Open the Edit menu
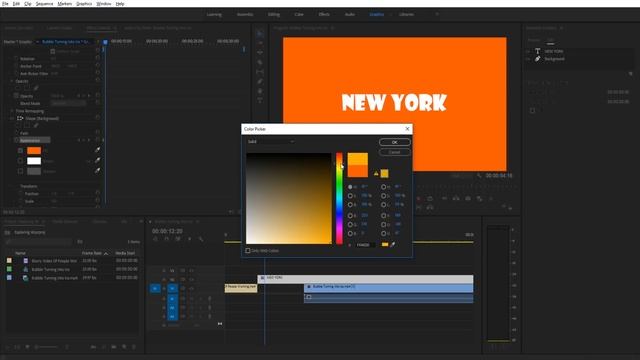This screenshot has height=360, width=640. click(16, 4)
